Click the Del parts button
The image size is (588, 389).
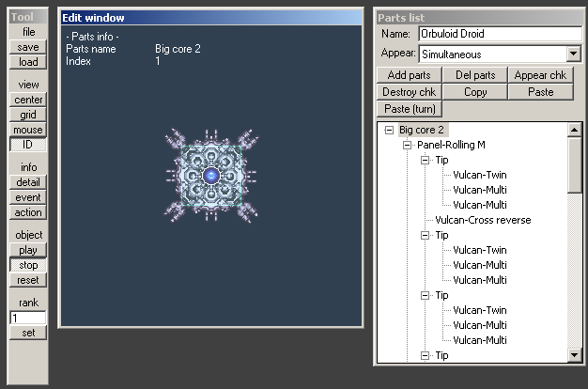[x=475, y=75]
